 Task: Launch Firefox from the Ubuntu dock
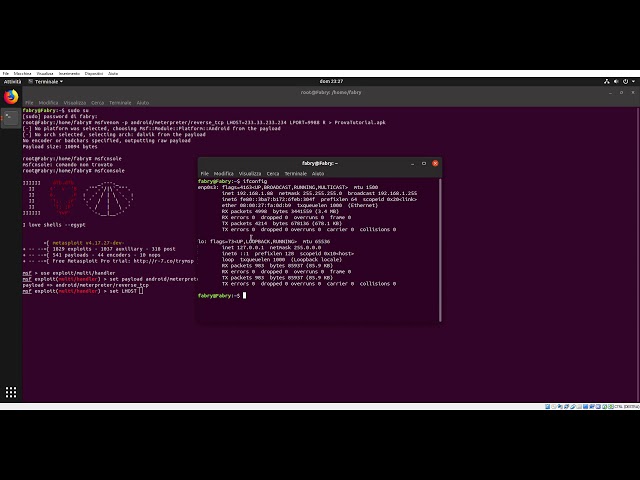11,97
